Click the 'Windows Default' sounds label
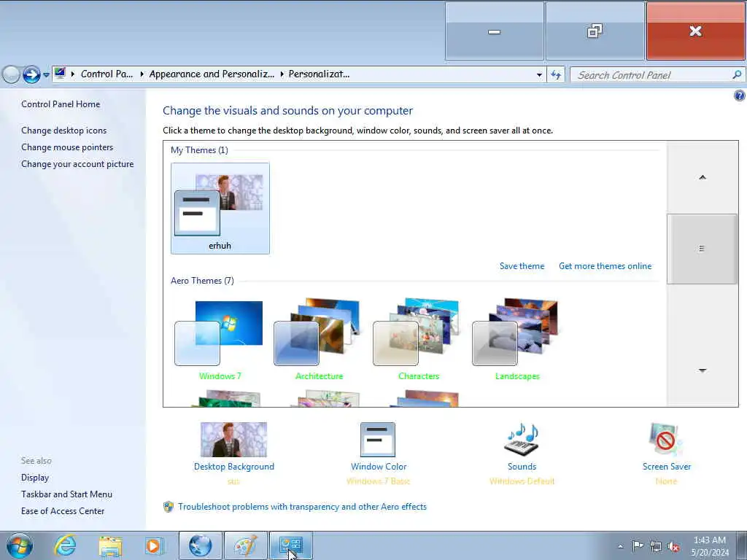The height and width of the screenshot is (560, 747). (x=522, y=481)
